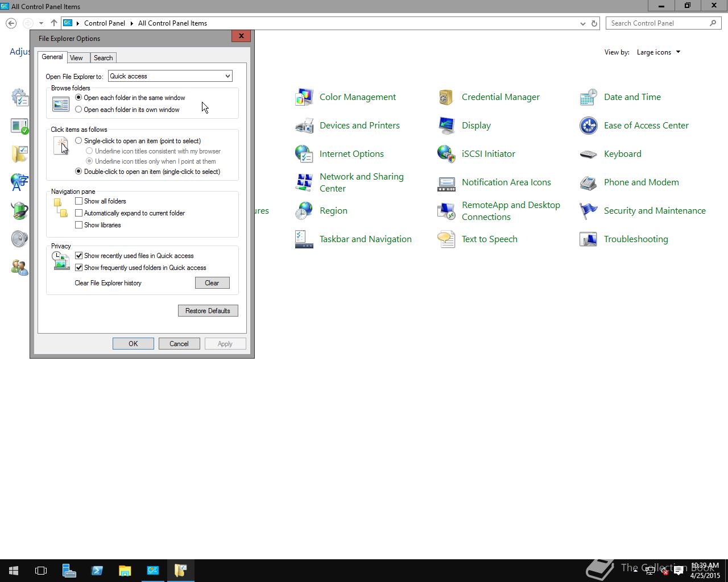
Task: Open the Open File Explorer to dropdown
Action: click(x=170, y=76)
